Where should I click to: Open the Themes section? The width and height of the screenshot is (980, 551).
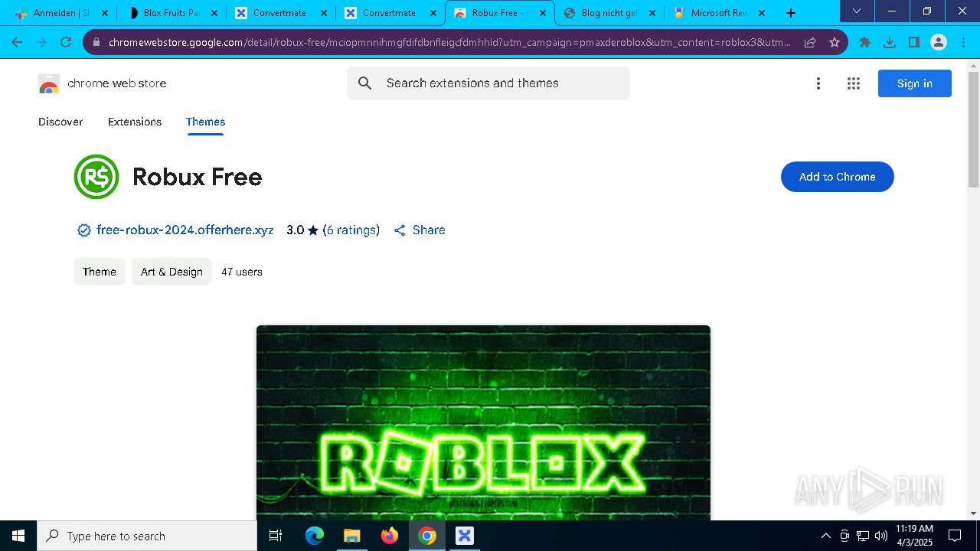click(205, 122)
